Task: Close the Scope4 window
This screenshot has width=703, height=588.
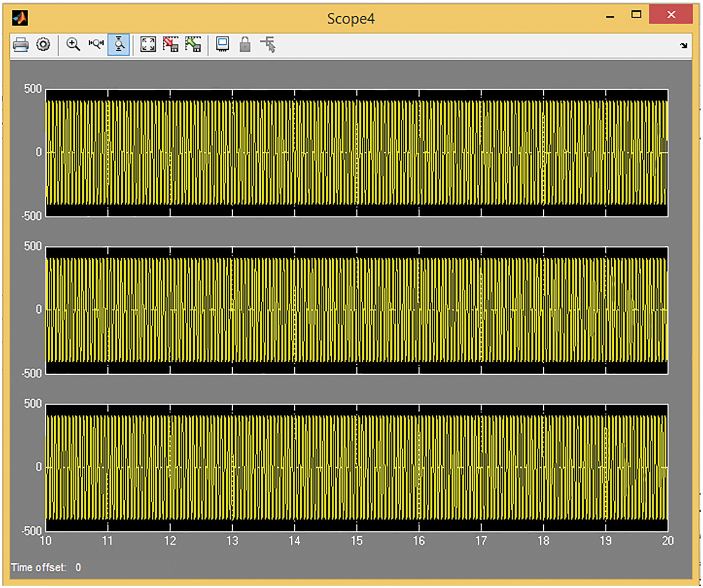Action: pyautogui.click(x=671, y=15)
